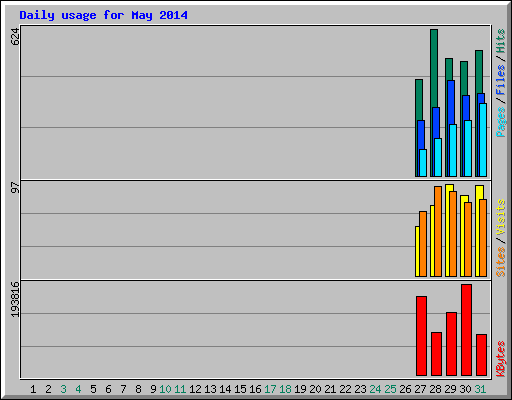Screen dimensions: 512x400
Task: Click day 30 on the date axis
Action: point(465,389)
